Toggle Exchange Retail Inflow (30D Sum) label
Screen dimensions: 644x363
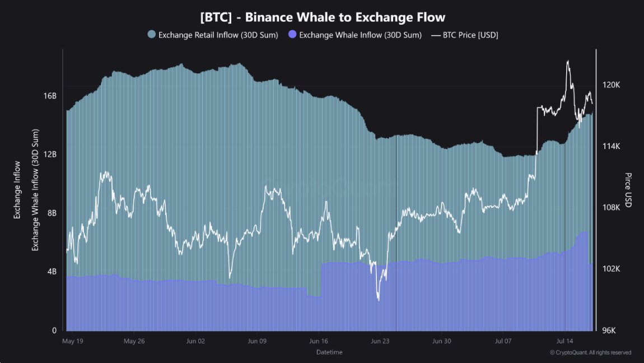coord(218,35)
